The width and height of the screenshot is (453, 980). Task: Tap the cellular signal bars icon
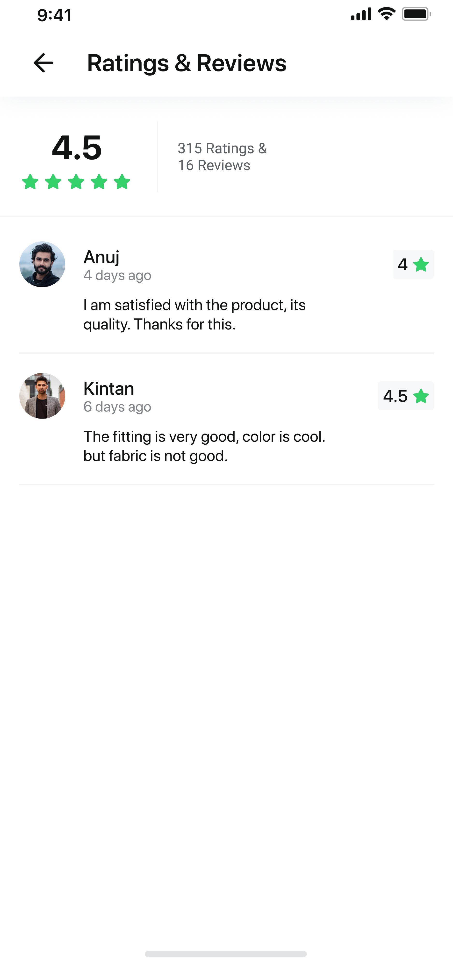click(x=361, y=14)
